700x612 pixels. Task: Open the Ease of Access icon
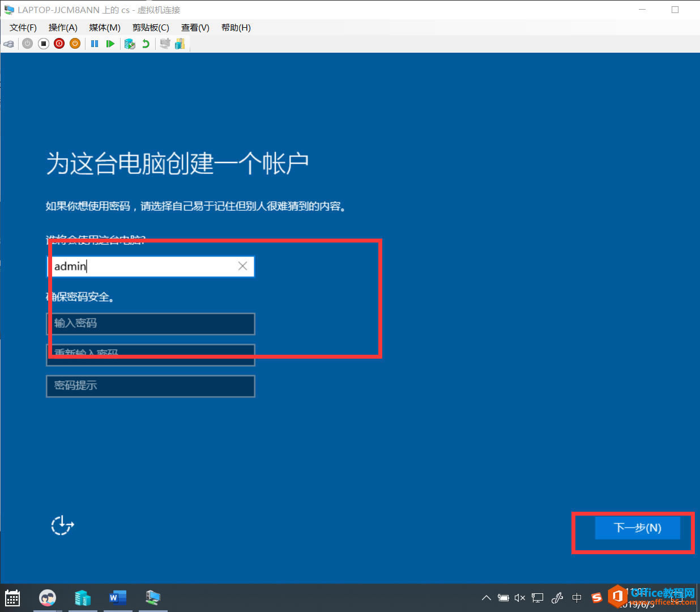coord(62,525)
